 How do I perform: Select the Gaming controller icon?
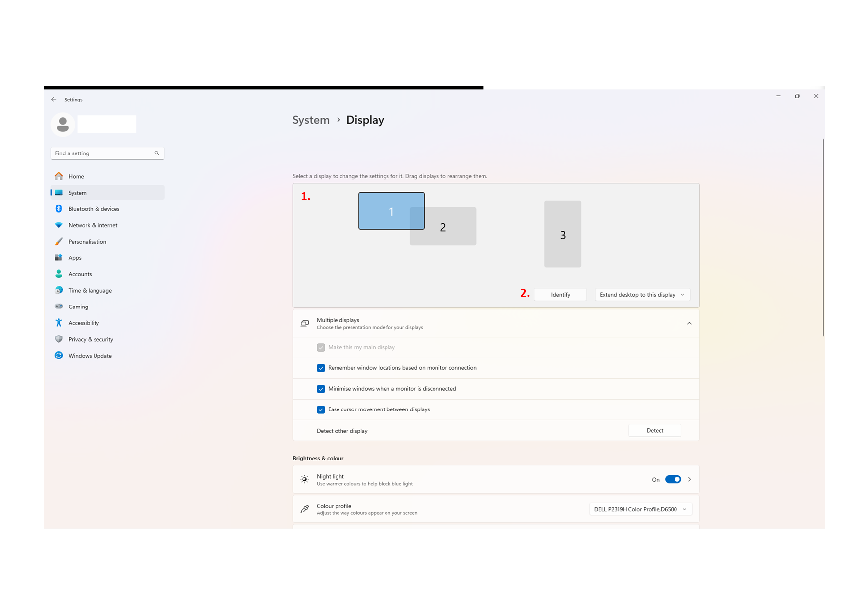tap(59, 307)
